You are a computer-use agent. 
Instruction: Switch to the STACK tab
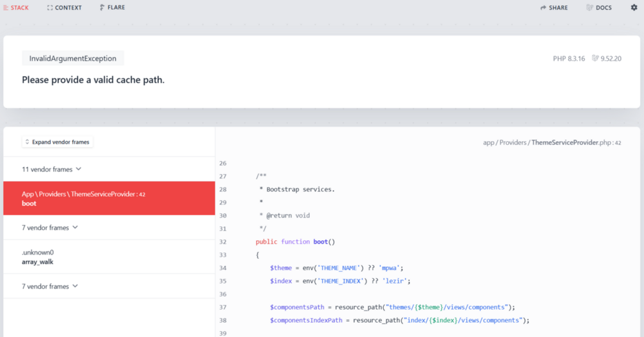(15, 8)
